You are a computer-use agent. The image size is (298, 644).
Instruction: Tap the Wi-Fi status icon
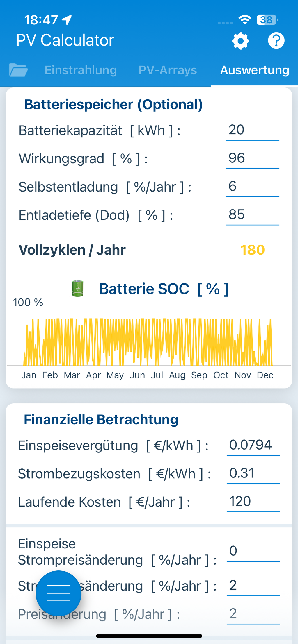[x=244, y=20]
